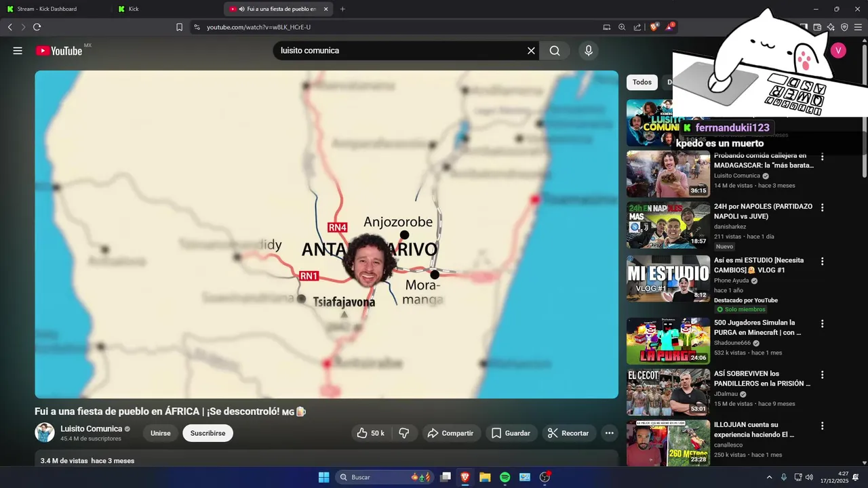Open the browser main hamburger menu
This screenshot has height=488, width=868.
[x=858, y=27]
